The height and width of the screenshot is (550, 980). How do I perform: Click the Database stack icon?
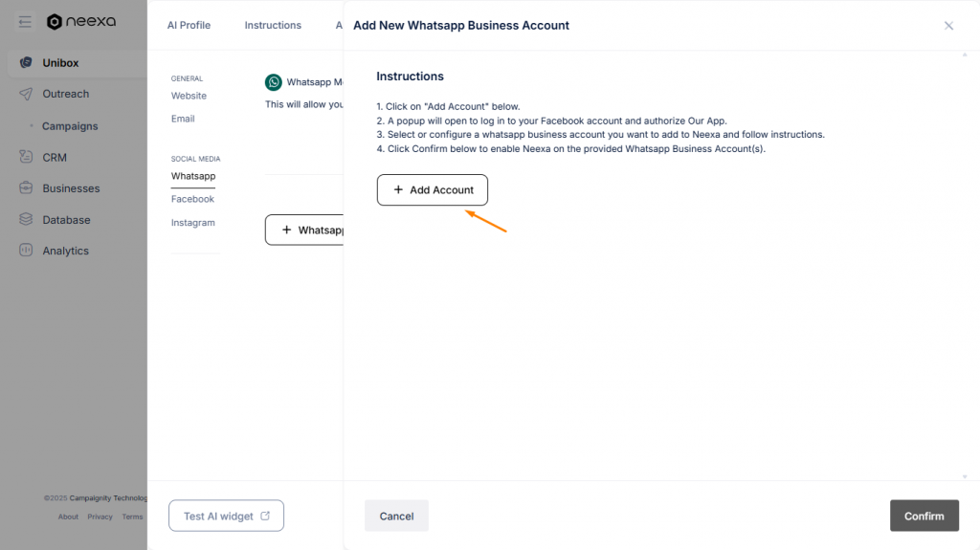26,219
